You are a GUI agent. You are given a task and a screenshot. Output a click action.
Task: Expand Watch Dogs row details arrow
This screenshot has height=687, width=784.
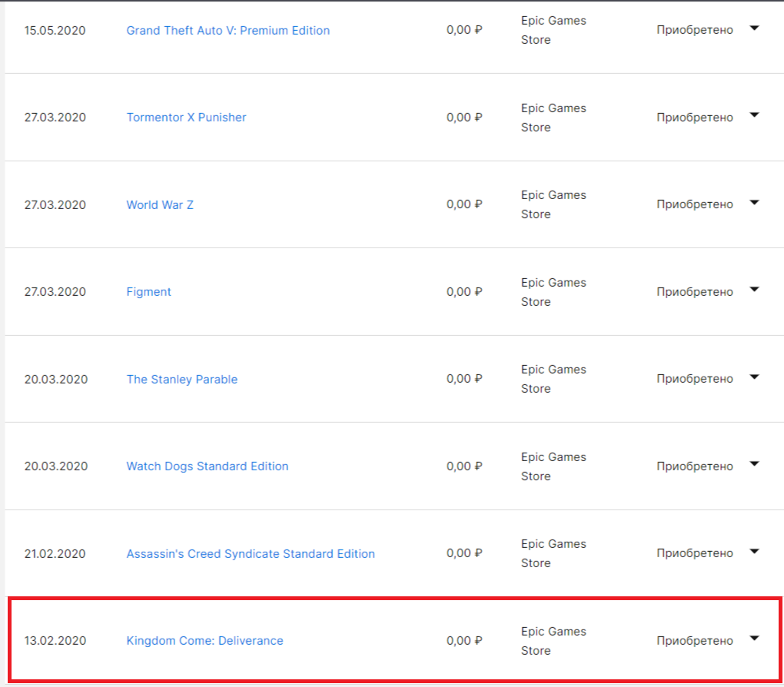[x=755, y=464]
